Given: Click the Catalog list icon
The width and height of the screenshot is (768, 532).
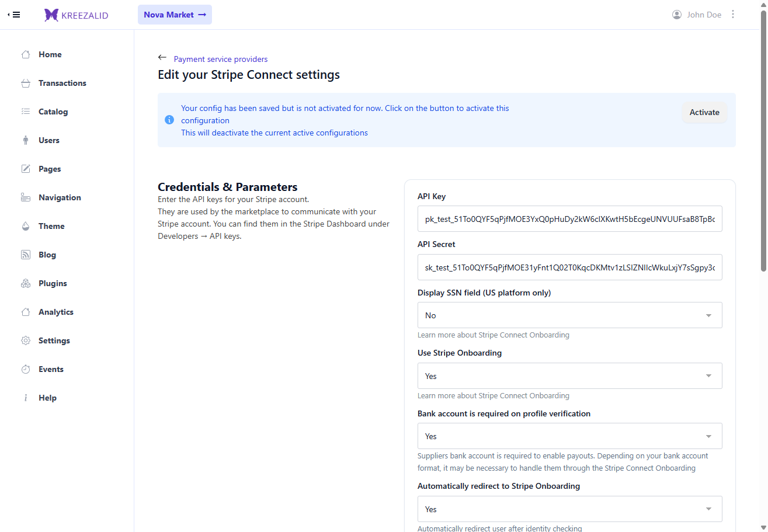Looking at the screenshot, I should click(x=26, y=112).
